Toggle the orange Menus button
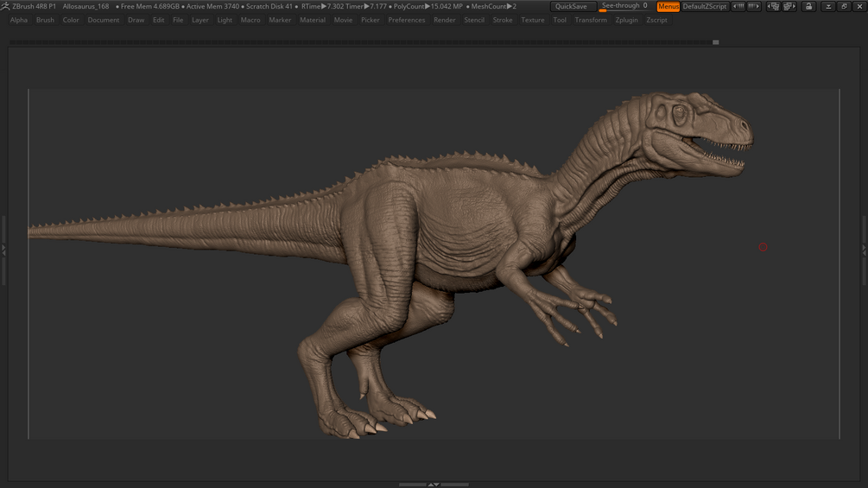Screen dimensions: 868x488 [668, 6]
